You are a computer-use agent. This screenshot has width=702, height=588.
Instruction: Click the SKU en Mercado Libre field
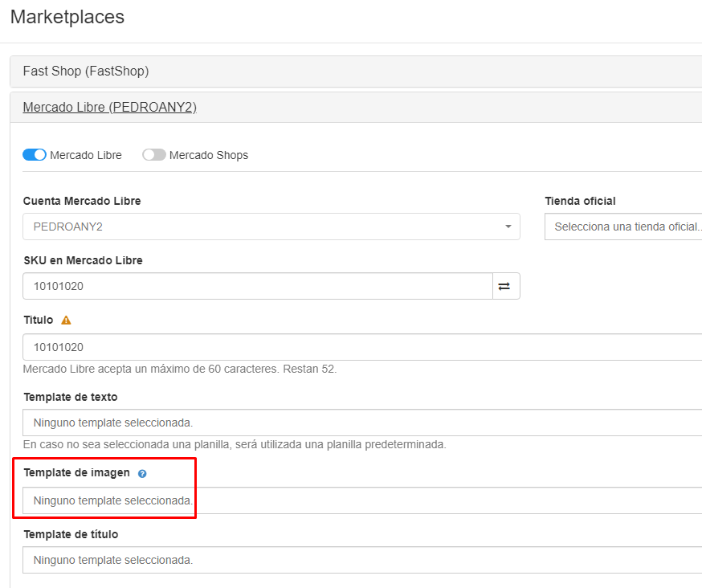[x=258, y=286]
